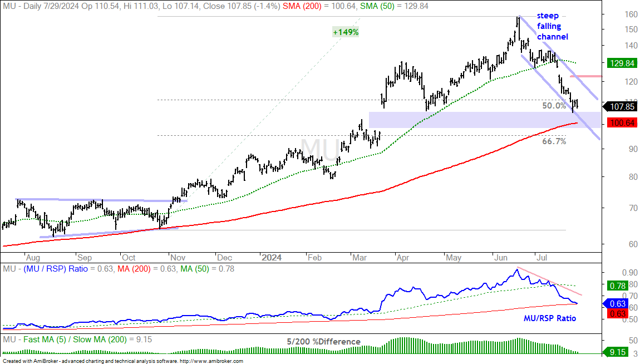Click the 5/200 %Difference label
The width and height of the screenshot is (640, 364).
click(x=324, y=342)
